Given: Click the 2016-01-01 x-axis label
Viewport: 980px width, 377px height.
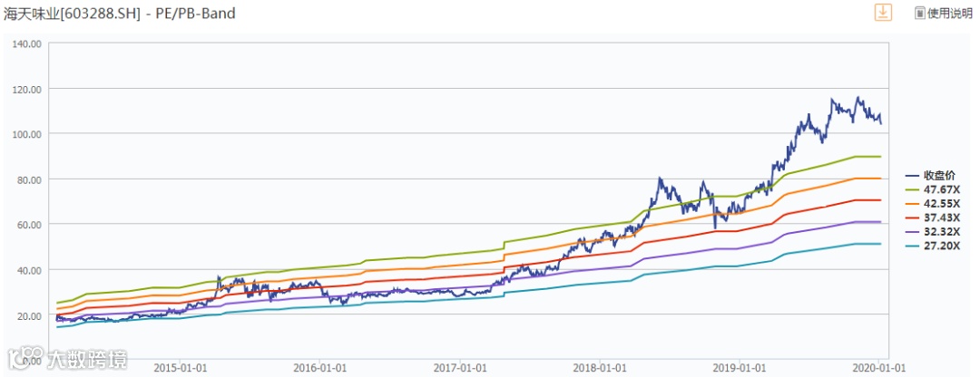Looking at the screenshot, I should click(x=319, y=368).
